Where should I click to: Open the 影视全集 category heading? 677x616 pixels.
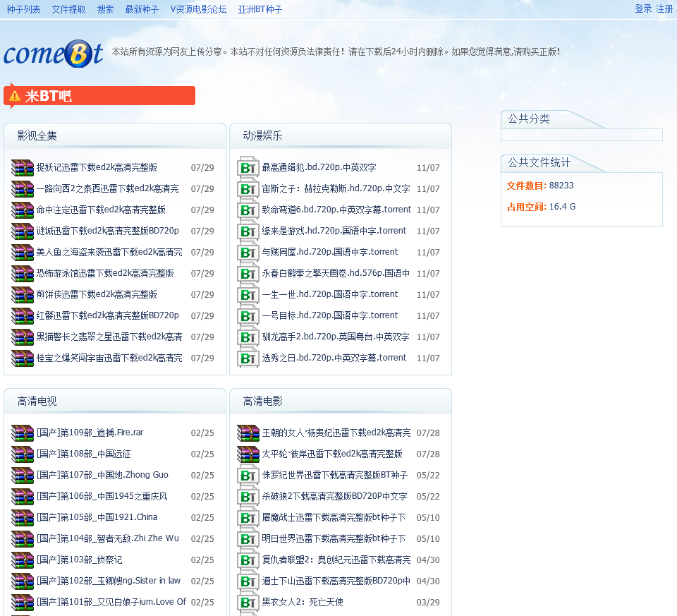pos(37,136)
